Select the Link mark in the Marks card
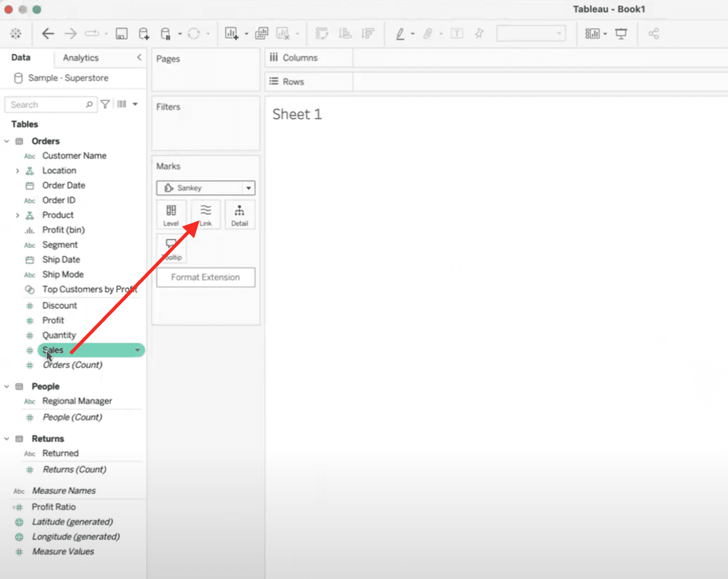 coord(205,214)
